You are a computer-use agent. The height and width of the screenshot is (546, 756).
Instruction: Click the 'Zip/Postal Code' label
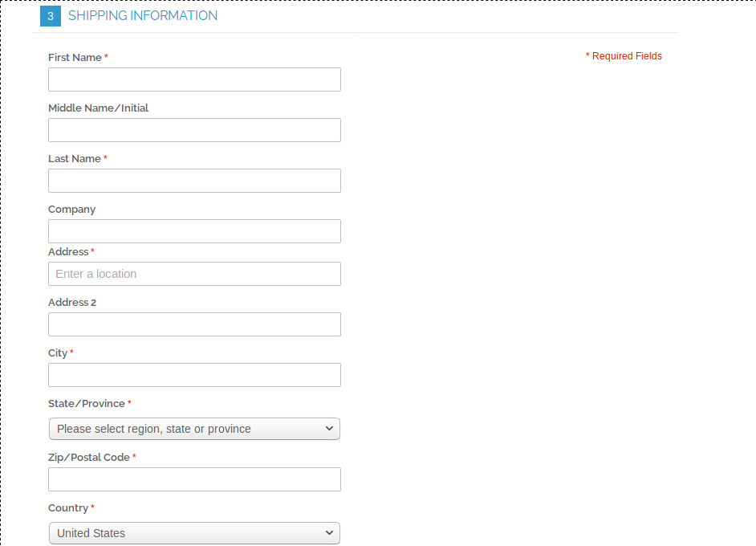[88, 458]
